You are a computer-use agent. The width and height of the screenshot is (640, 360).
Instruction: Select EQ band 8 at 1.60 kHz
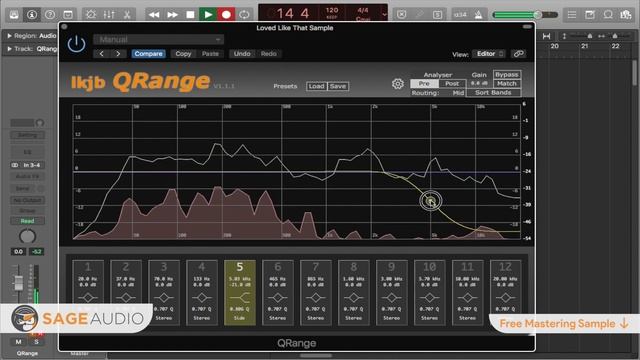[353, 292]
